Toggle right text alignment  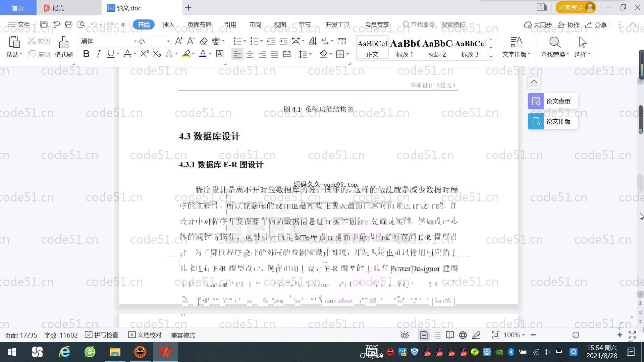pos(262,54)
